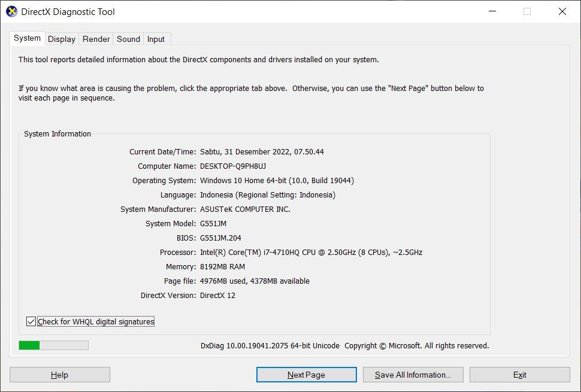Click the System Model value 'G551JM'

click(x=213, y=224)
